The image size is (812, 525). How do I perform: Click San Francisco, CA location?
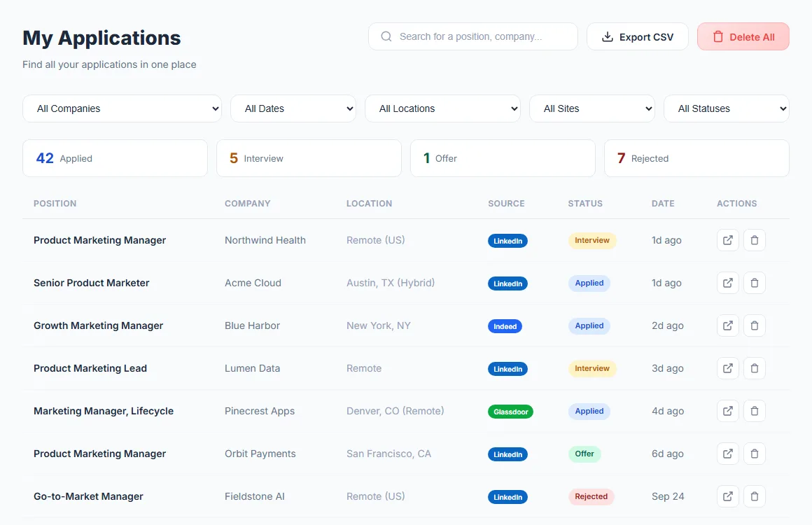pyautogui.click(x=389, y=454)
